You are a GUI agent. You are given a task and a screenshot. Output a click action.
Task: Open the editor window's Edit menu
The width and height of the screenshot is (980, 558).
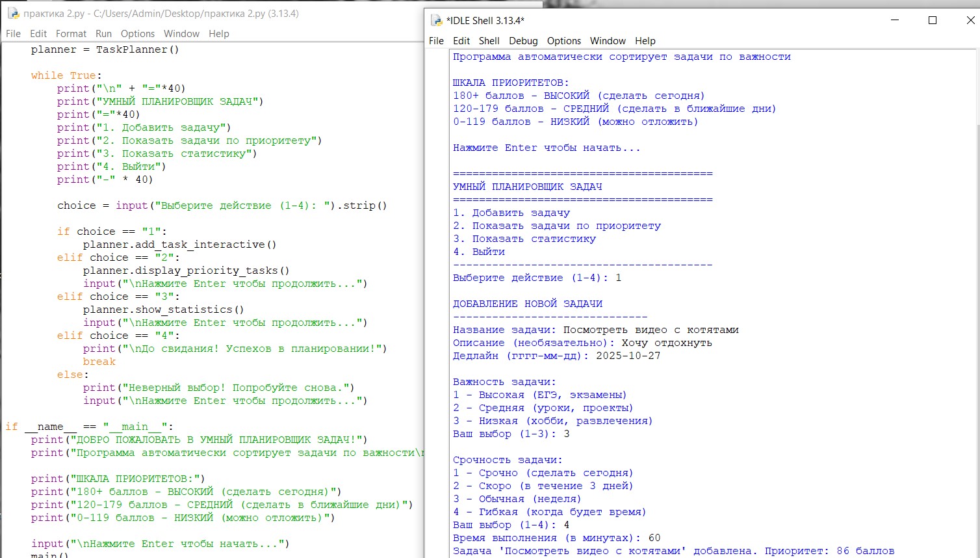[38, 34]
